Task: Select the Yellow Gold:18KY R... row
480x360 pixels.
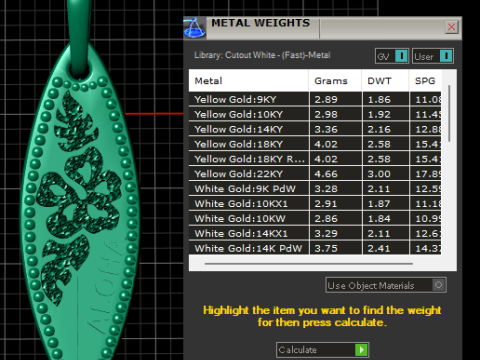Action: [315, 159]
